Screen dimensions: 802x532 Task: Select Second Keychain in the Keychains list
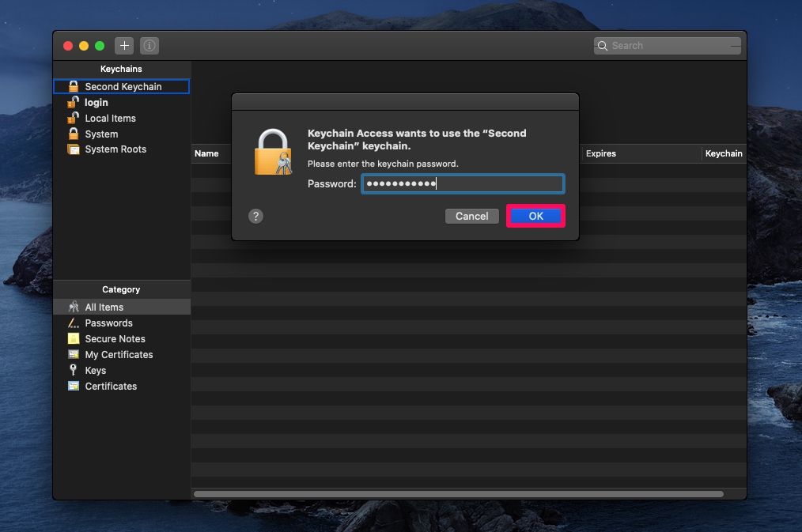click(x=122, y=86)
